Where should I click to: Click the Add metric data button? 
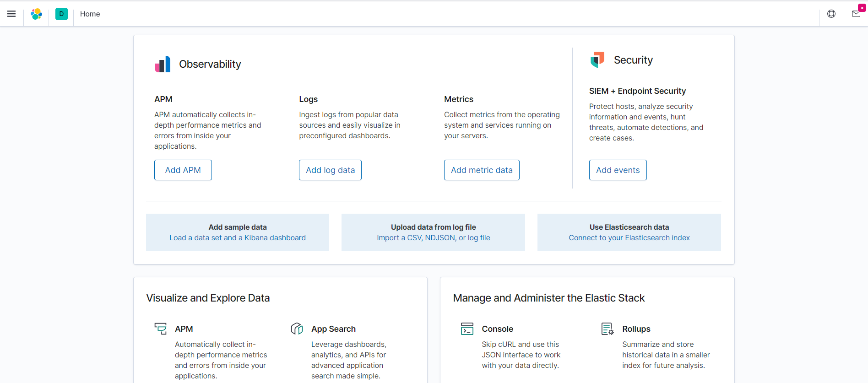(x=482, y=170)
